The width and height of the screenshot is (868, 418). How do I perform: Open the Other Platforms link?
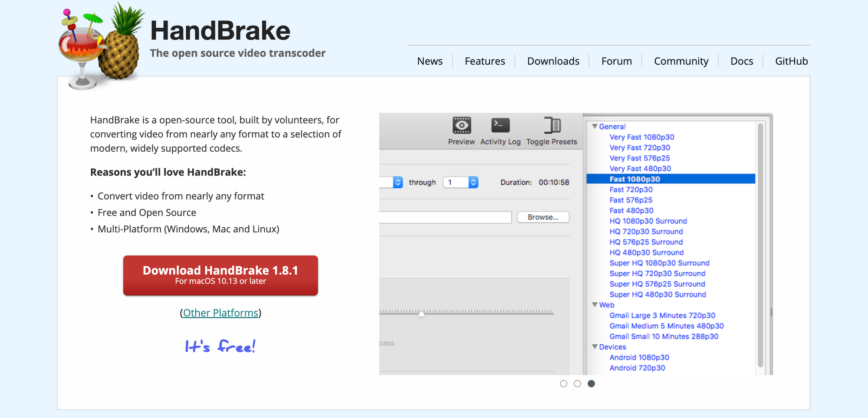[220, 313]
